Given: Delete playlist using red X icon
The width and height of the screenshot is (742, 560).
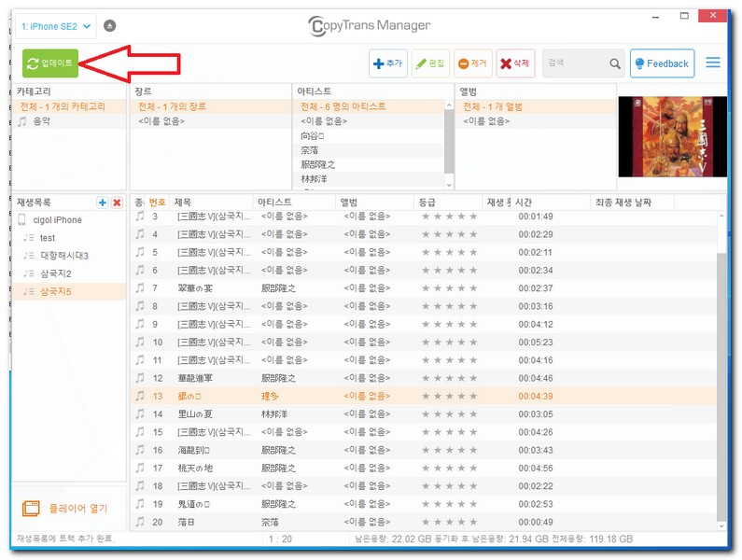Looking at the screenshot, I should tap(117, 203).
